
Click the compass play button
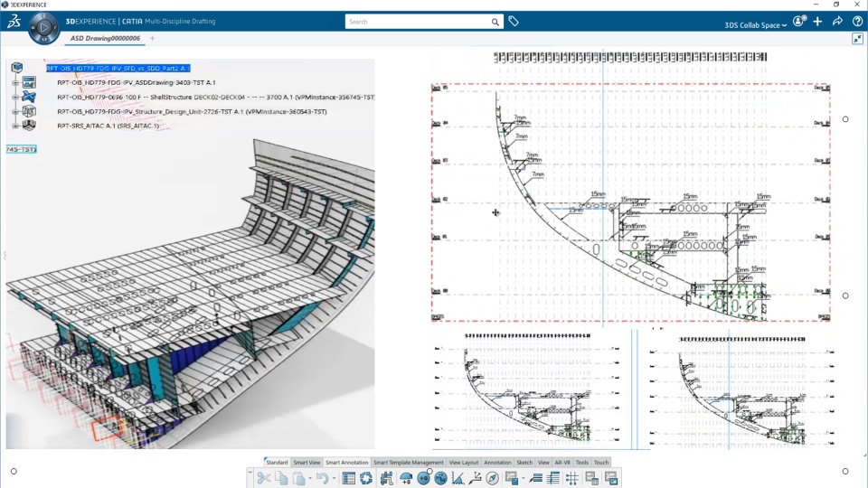44,26
